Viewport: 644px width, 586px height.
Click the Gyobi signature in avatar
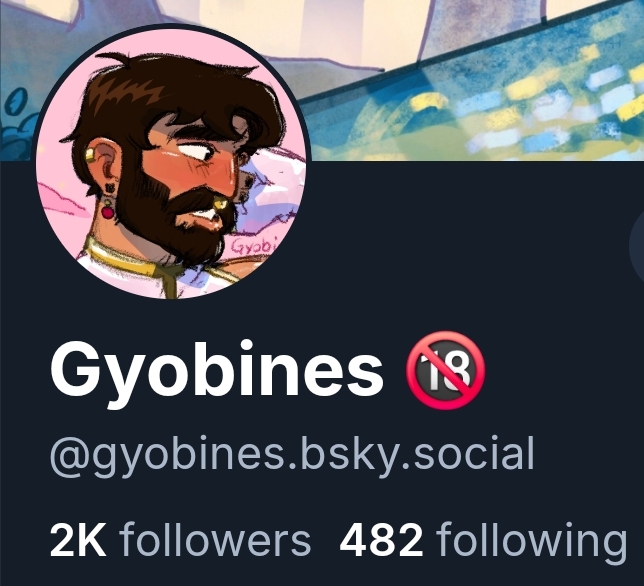253,246
